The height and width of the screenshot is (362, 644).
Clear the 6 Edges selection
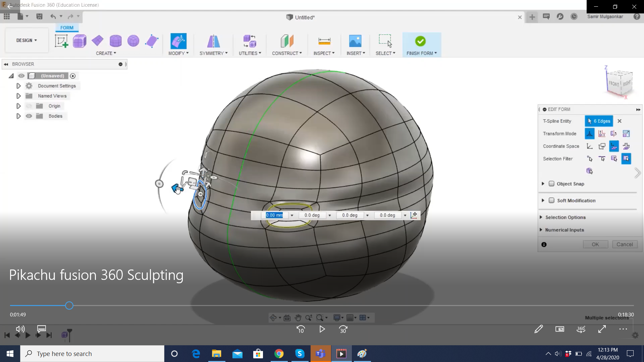[x=620, y=121]
